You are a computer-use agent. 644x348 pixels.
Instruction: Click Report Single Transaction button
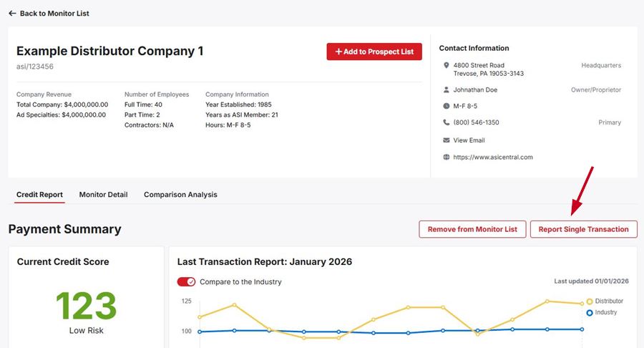(x=583, y=229)
